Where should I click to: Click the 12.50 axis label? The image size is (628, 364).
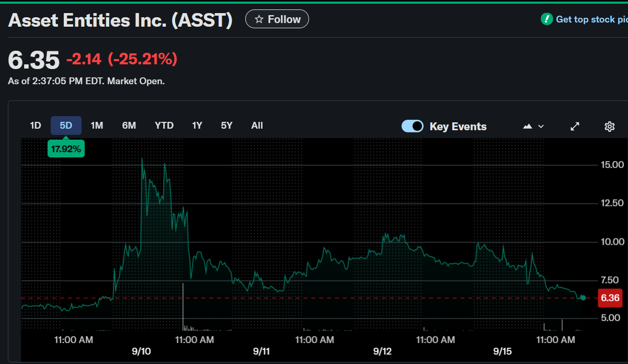click(611, 203)
